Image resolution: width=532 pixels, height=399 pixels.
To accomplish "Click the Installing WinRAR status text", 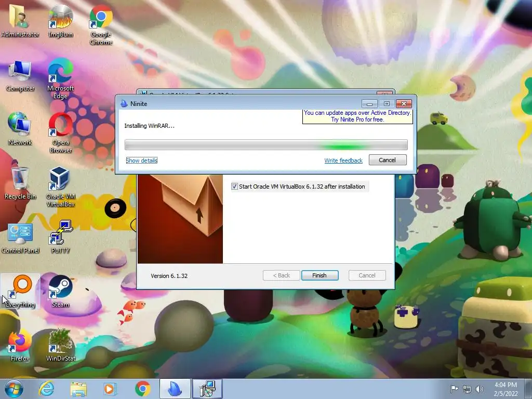I will pyautogui.click(x=149, y=126).
